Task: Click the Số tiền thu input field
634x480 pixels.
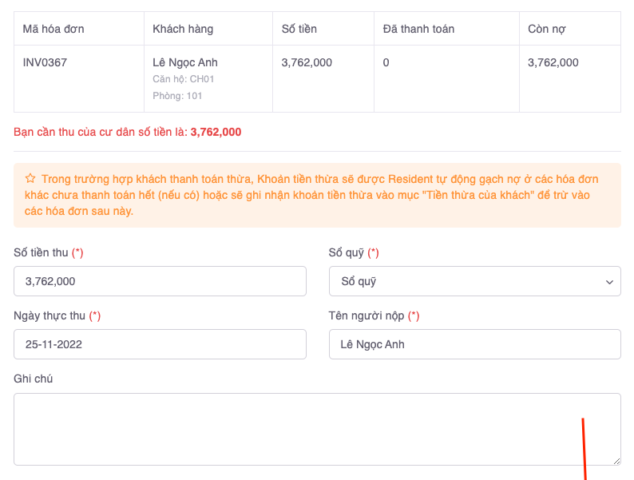Action: point(160,281)
